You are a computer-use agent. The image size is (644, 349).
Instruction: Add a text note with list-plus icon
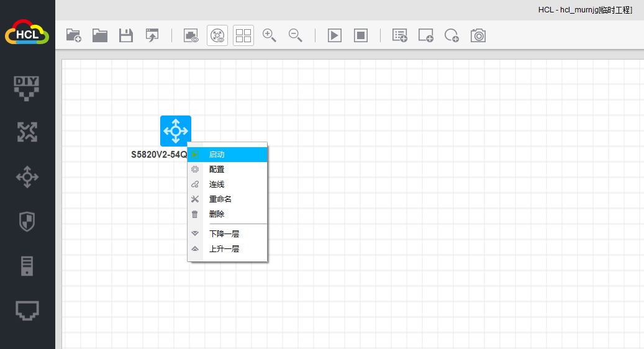(x=399, y=35)
